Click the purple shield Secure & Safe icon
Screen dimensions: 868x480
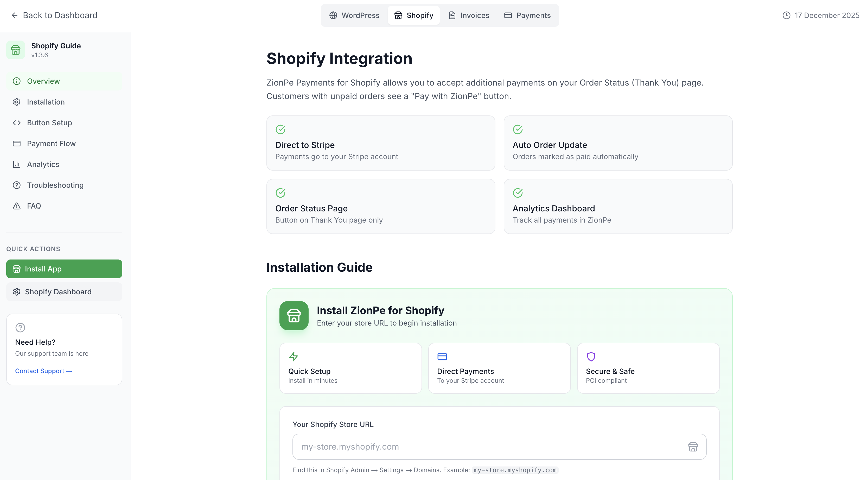click(x=591, y=356)
